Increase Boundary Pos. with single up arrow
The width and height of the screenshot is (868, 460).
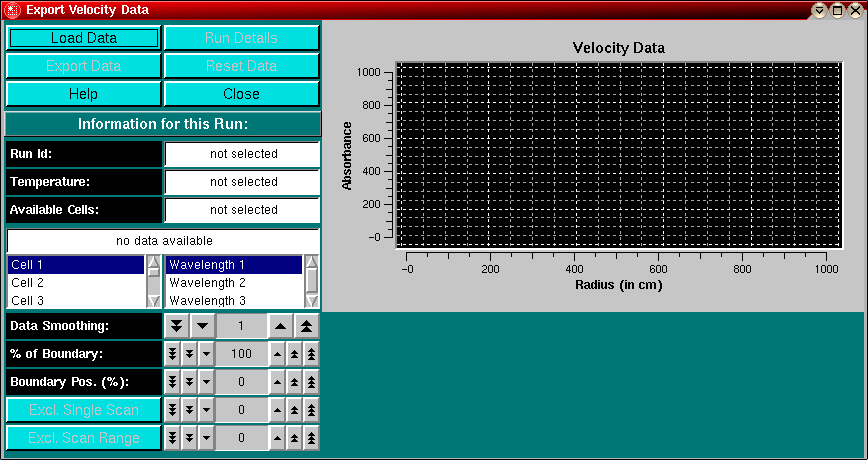(277, 382)
